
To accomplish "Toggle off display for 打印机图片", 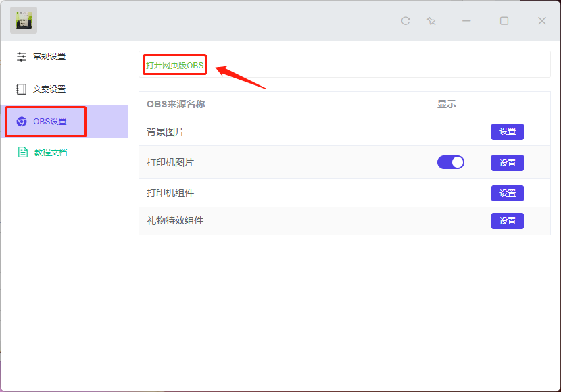I will pyautogui.click(x=451, y=162).
